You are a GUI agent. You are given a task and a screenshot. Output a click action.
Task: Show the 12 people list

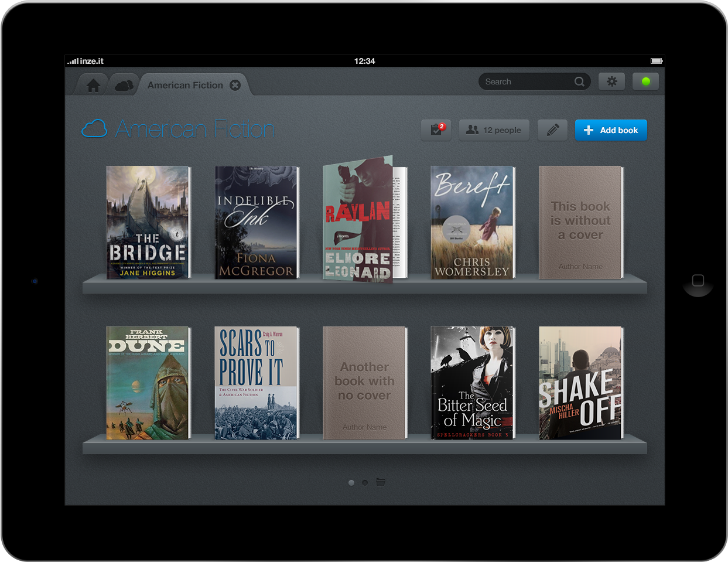coord(494,130)
